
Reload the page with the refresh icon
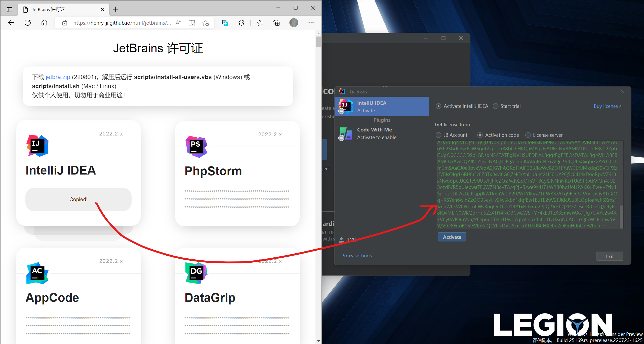28,23
